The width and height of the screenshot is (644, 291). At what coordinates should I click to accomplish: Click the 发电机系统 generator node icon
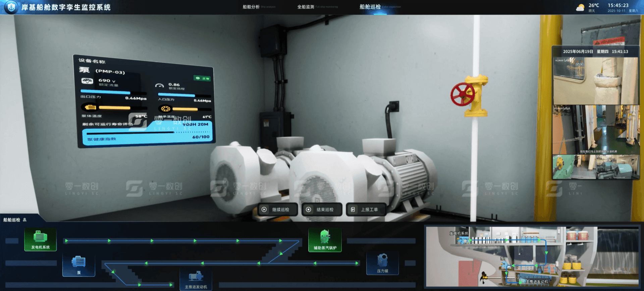point(40,239)
